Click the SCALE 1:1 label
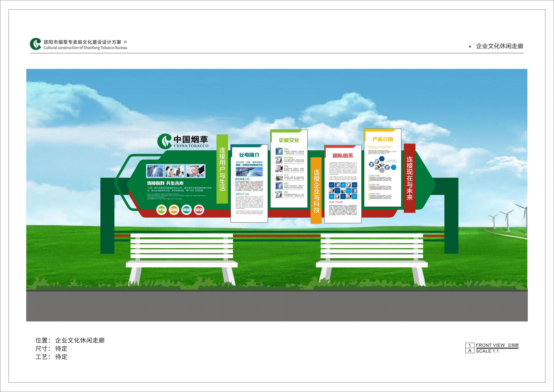This screenshot has width=554, height=392. click(487, 351)
